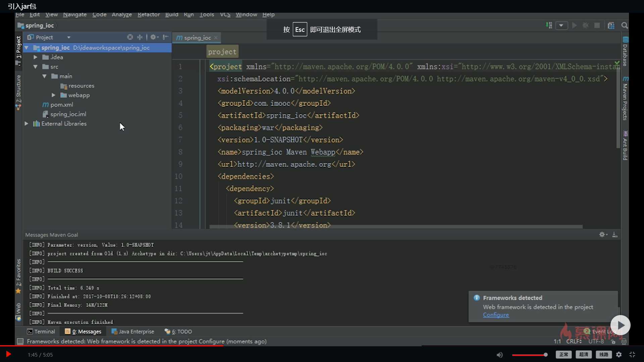Select the resources folder

click(x=77, y=86)
